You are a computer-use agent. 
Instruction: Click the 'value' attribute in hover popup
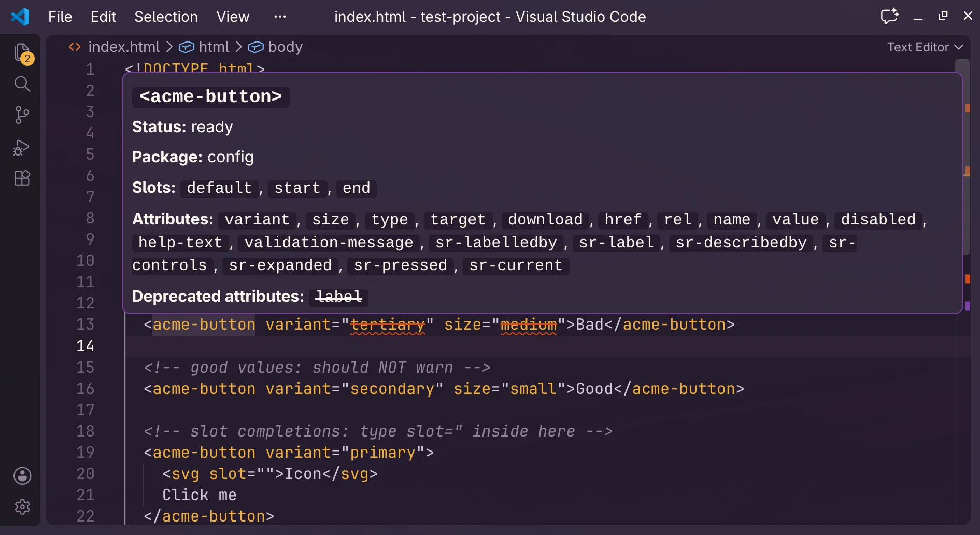pos(796,220)
